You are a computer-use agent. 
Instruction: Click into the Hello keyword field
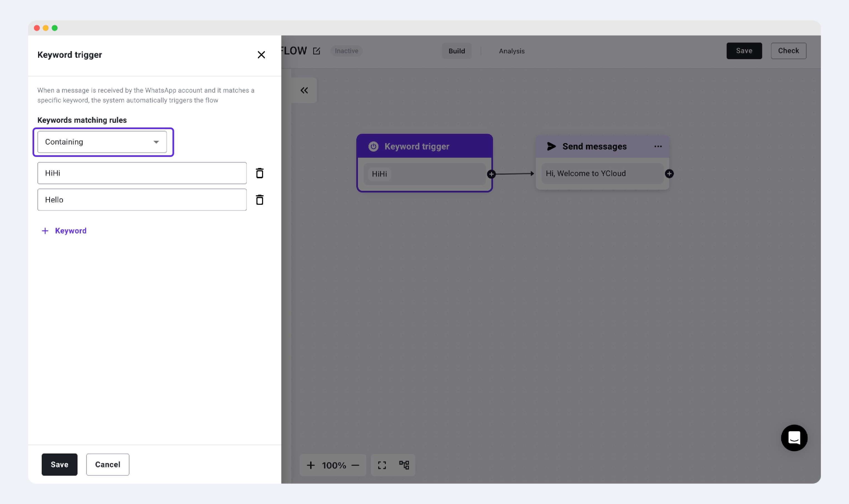click(x=142, y=200)
